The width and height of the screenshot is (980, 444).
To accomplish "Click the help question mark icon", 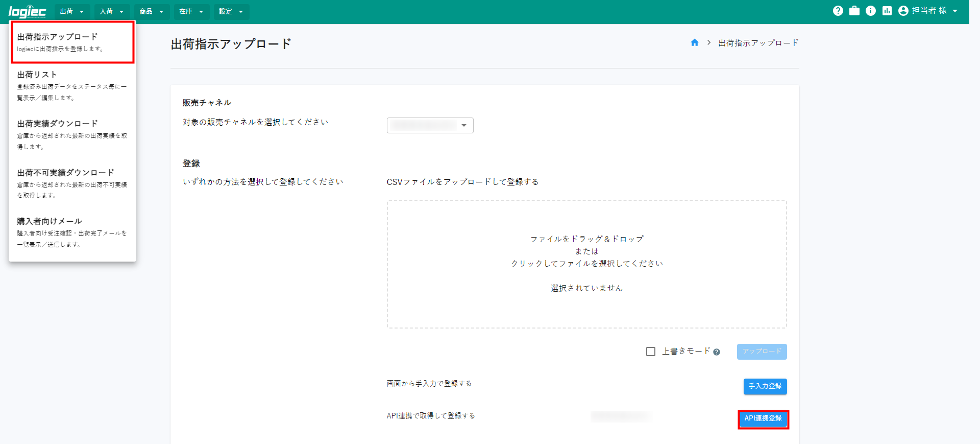I will [x=838, y=11].
